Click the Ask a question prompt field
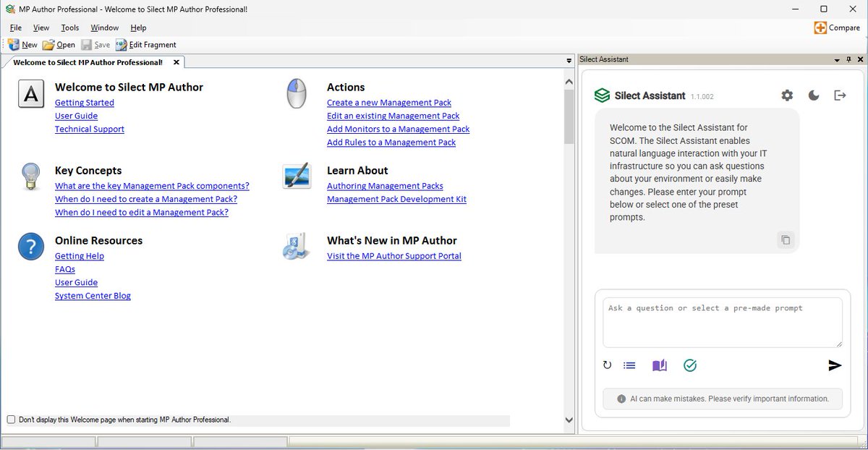 point(723,323)
